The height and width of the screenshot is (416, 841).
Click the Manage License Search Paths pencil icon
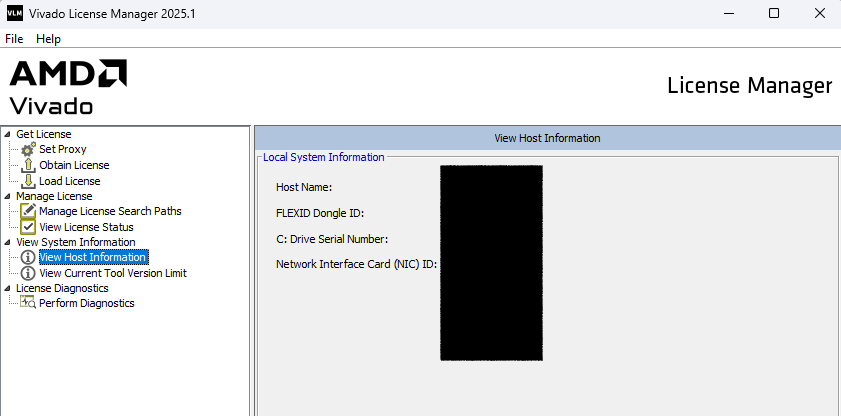28,211
